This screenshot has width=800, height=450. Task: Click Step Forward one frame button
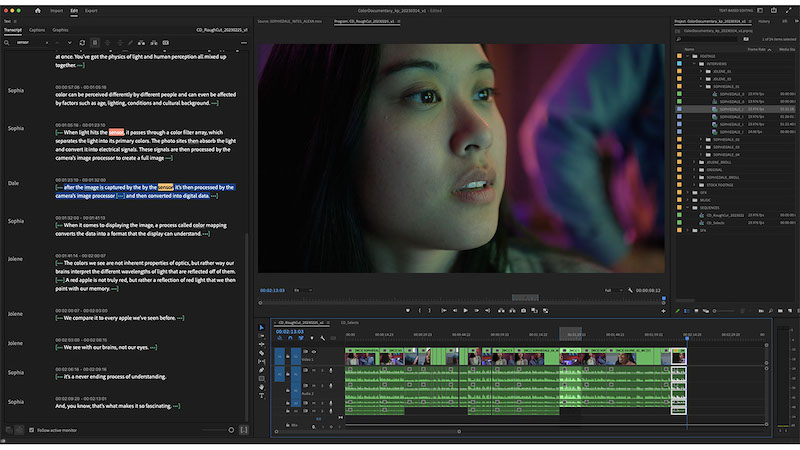[x=477, y=310]
